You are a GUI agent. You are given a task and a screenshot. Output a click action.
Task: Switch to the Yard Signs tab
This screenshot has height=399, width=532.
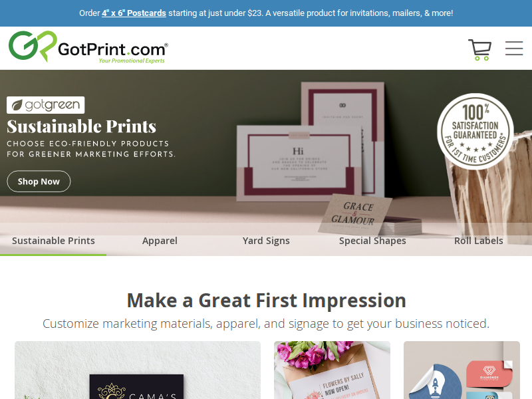click(266, 241)
